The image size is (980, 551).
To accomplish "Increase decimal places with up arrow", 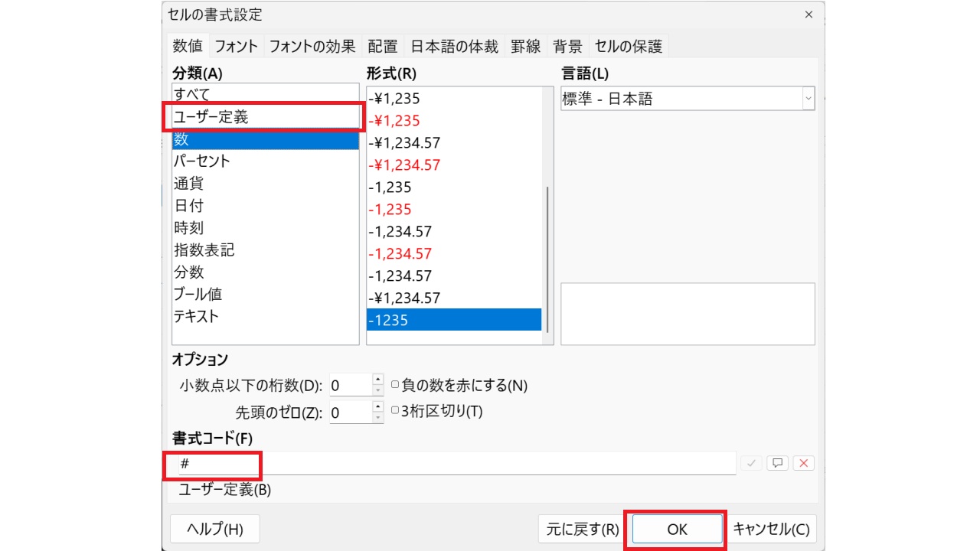I will coord(377,380).
